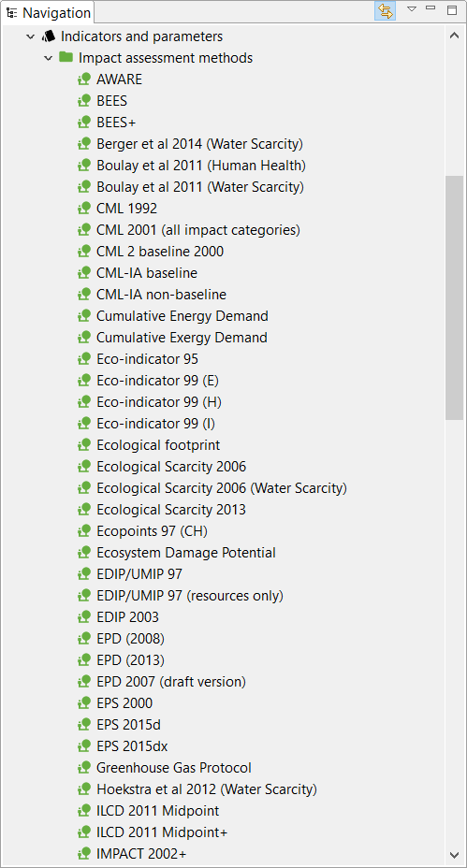Select ILCD 2011 Midpoint+ method
Screen dimensions: 467x868
click(162, 832)
